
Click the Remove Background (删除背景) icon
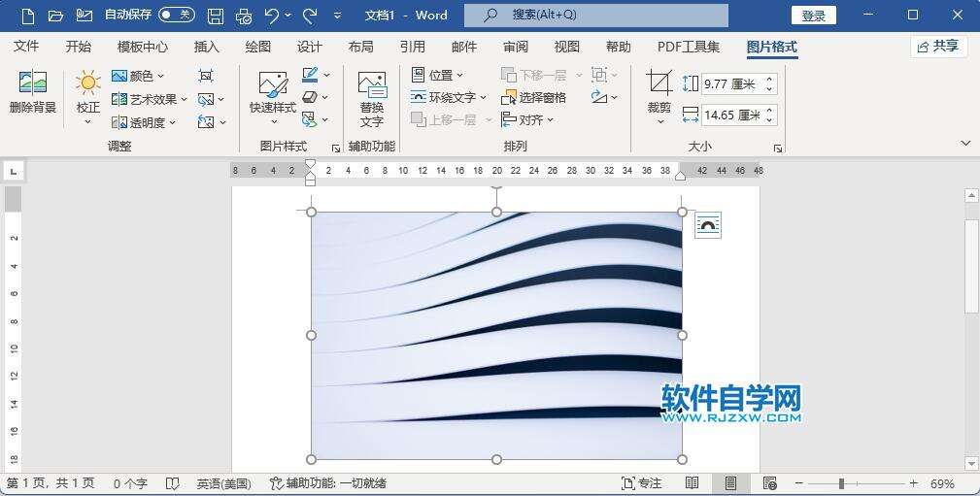[x=32, y=83]
